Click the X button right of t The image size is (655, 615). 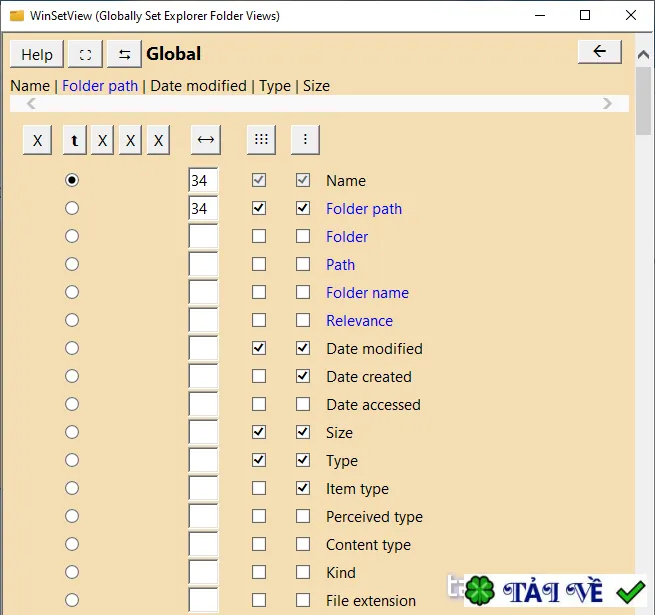click(102, 140)
